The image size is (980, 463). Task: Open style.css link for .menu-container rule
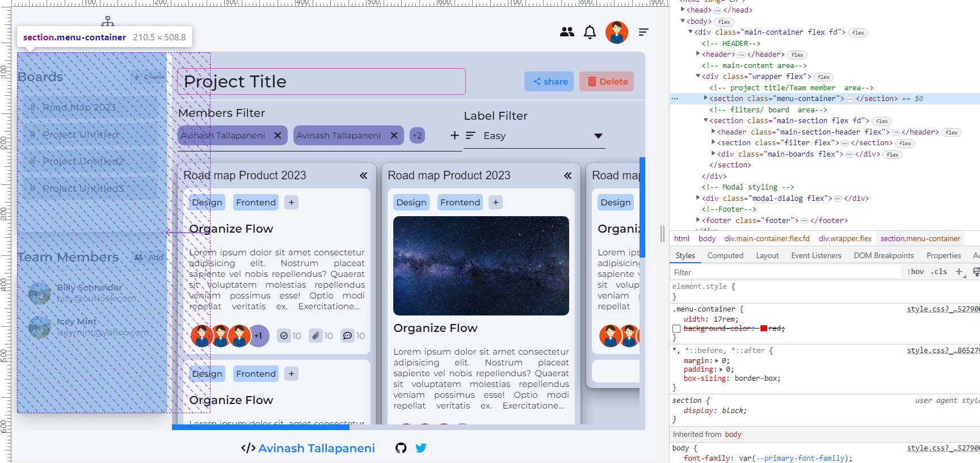point(943,309)
